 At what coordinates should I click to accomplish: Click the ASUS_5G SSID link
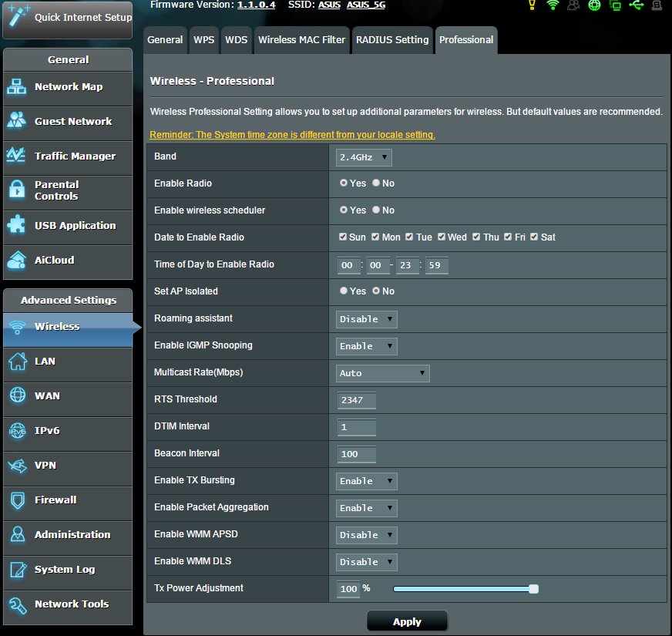click(x=366, y=5)
